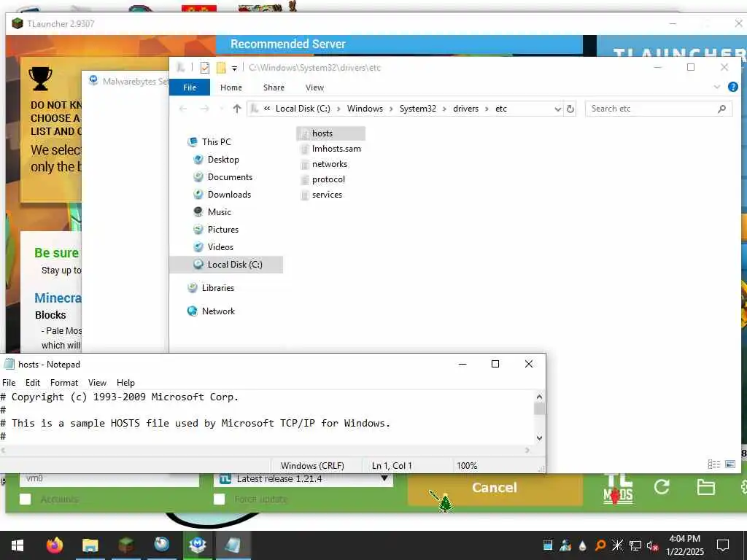Click the Properties checkmark quick-access icon
This screenshot has width=747, height=560.
coord(205,68)
